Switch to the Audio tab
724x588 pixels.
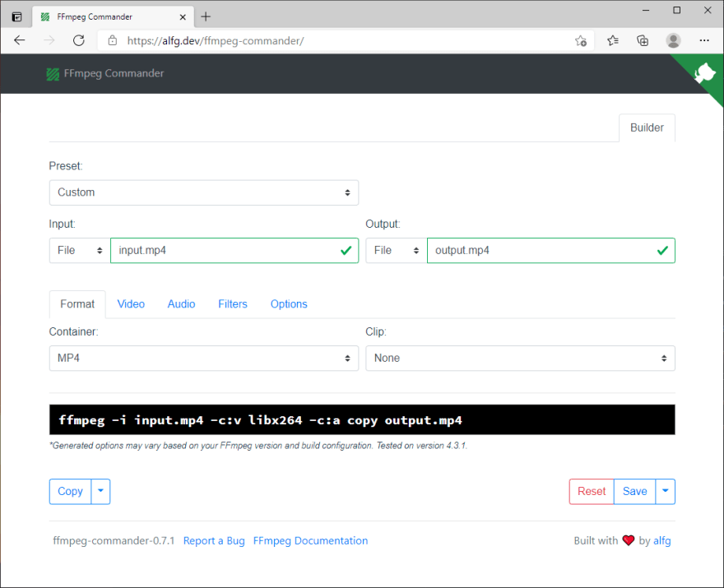(181, 304)
